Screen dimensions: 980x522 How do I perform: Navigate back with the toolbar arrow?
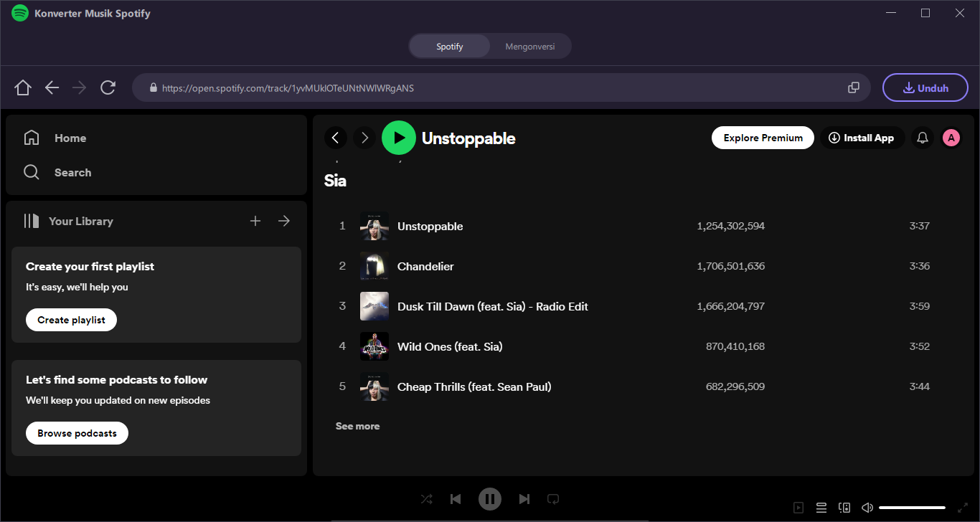click(x=52, y=87)
